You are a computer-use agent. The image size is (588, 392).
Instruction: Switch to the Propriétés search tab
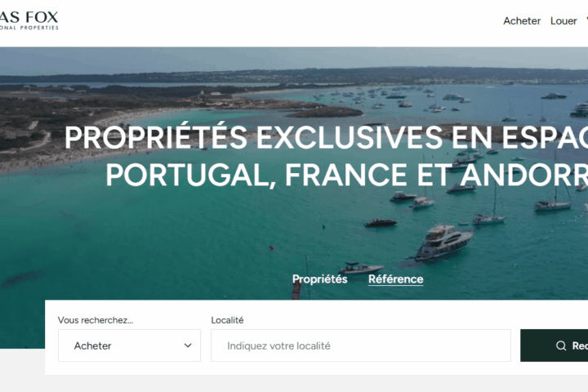[319, 279]
